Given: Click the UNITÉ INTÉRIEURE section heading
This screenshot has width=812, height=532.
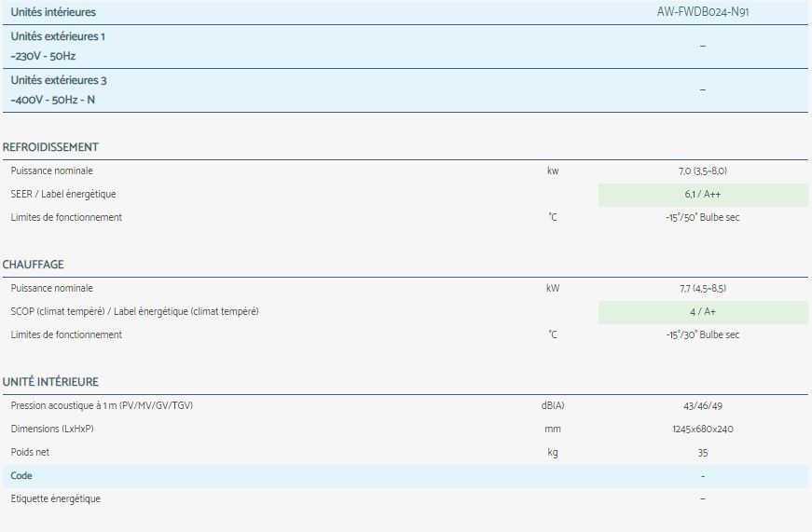Looking at the screenshot, I should (50, 382).
